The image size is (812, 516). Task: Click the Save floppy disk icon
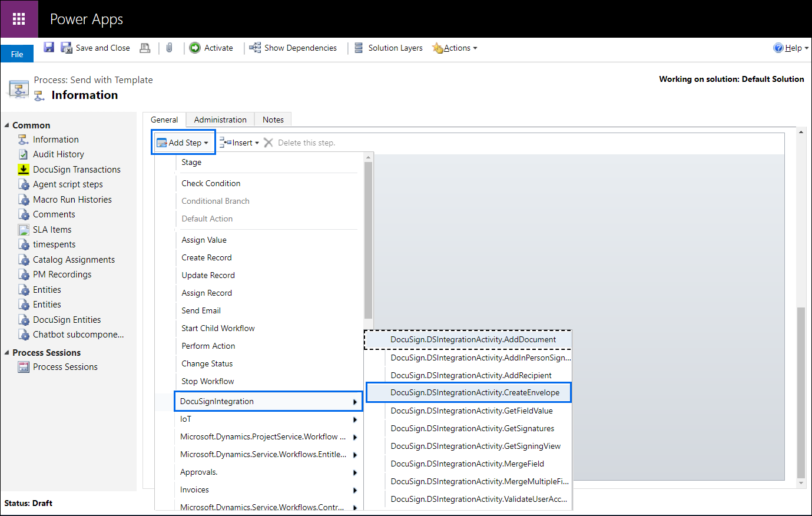[49, 48]
